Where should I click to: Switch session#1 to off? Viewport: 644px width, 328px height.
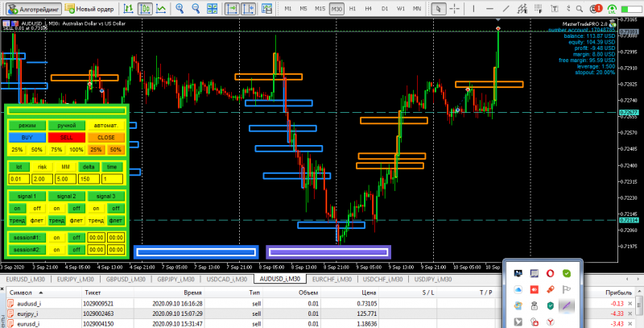tap(76, 238)
